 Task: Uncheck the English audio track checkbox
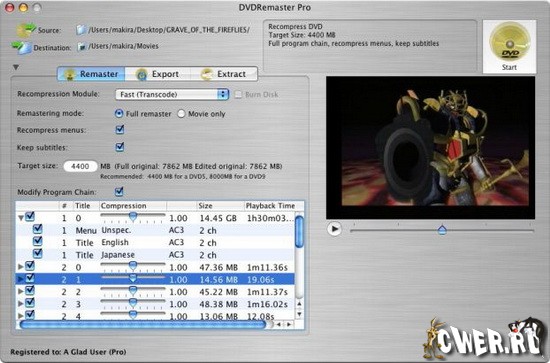[x=38, y=241]
